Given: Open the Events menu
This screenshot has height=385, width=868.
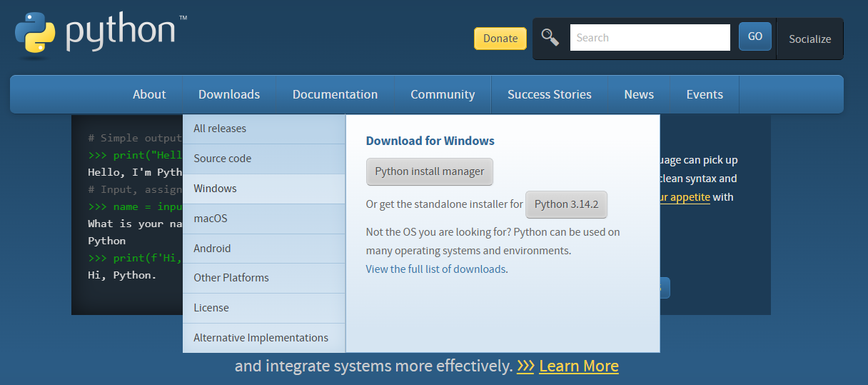Looking at the screenshot, I should (705, 94).
